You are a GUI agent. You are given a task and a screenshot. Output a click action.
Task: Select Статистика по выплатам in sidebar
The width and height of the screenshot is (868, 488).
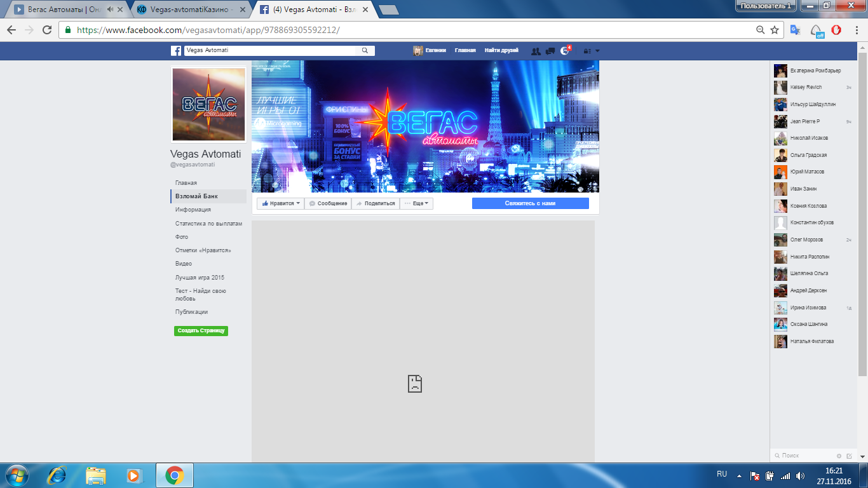pyautogui.click(x=208, y=224)
